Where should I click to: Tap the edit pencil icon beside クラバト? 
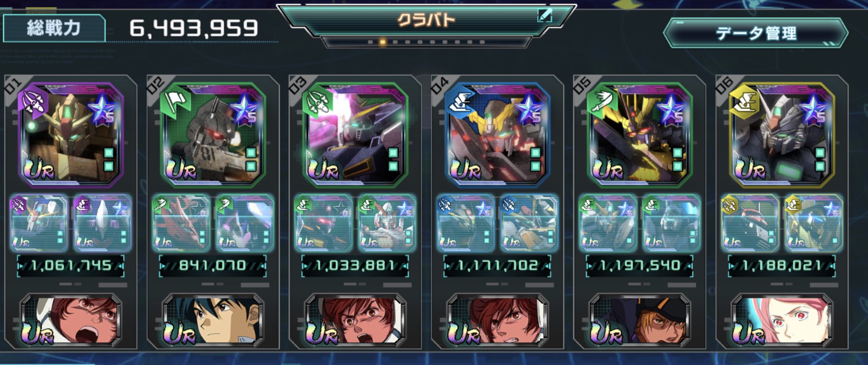point(544,16)
